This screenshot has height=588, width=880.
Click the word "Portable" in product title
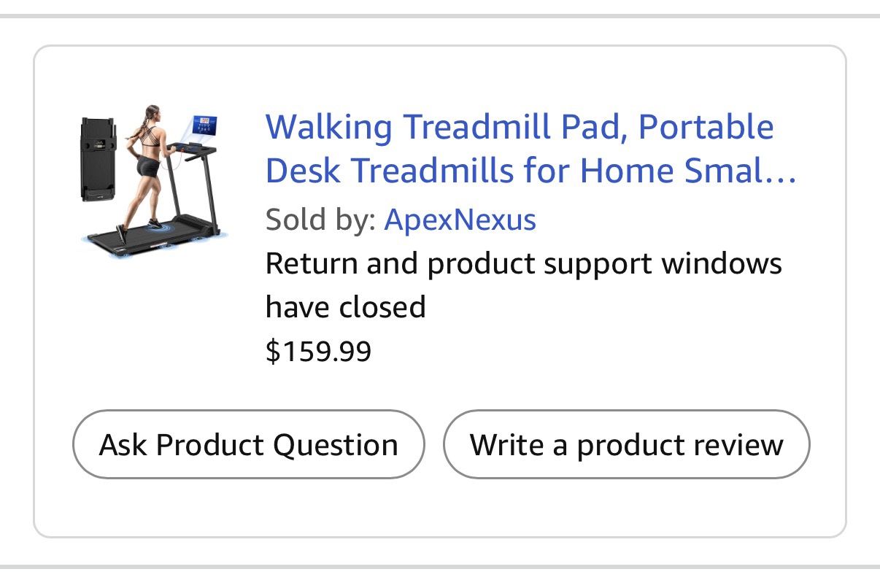705,127
